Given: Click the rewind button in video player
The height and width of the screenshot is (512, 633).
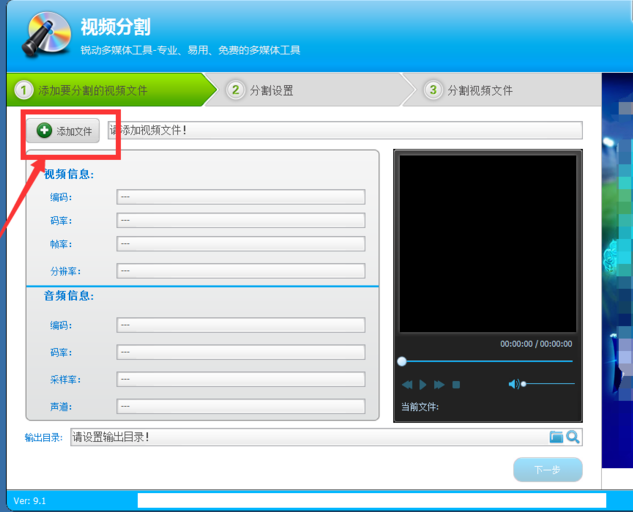Looking at the screenshot, I should click(x=407, y=384).
